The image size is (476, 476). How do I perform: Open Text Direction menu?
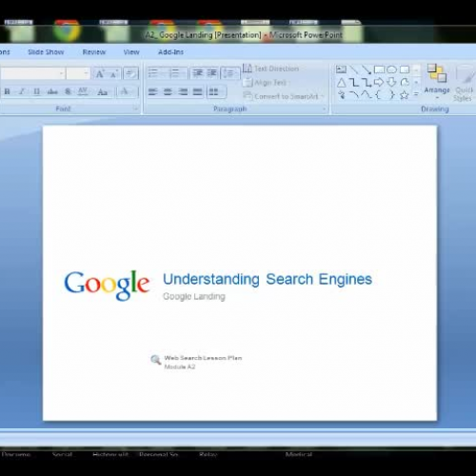pos(271,69)
